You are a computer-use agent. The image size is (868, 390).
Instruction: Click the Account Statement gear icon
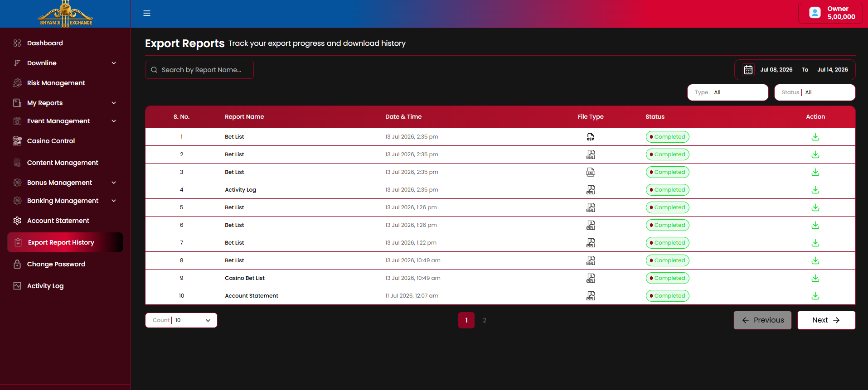tap(17, 221)
